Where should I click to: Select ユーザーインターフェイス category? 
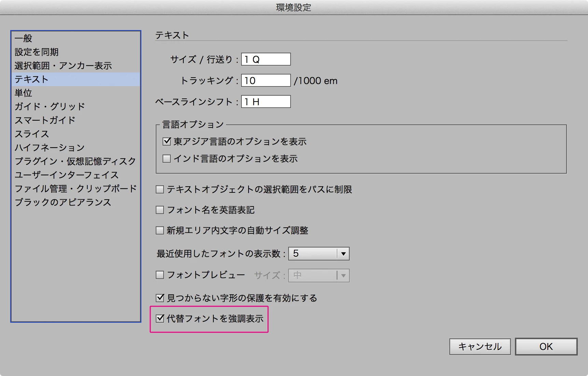(x=76, y=175)
